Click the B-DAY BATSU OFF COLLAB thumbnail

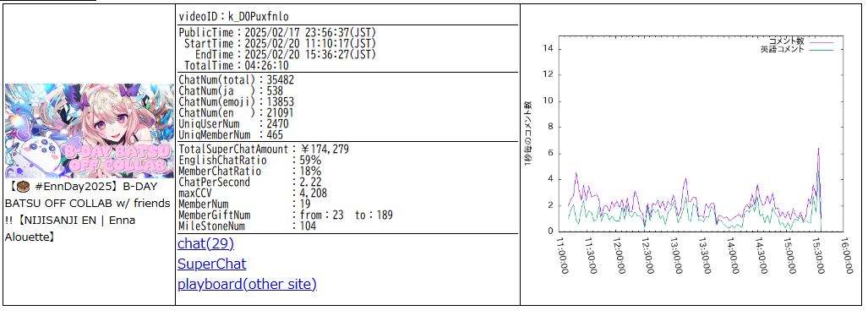click(89, 131)
